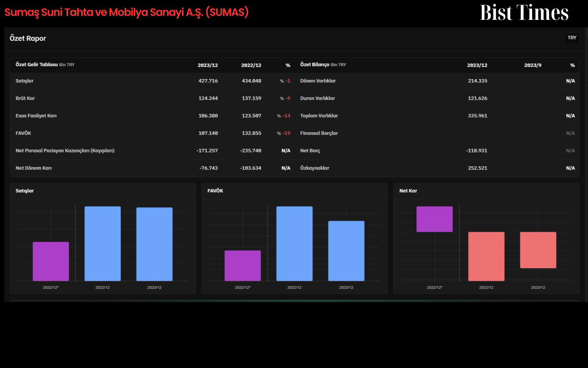Click the Net Borç value -118.931
This screenshot has height=368, width=588.
(x=477, y=151)
